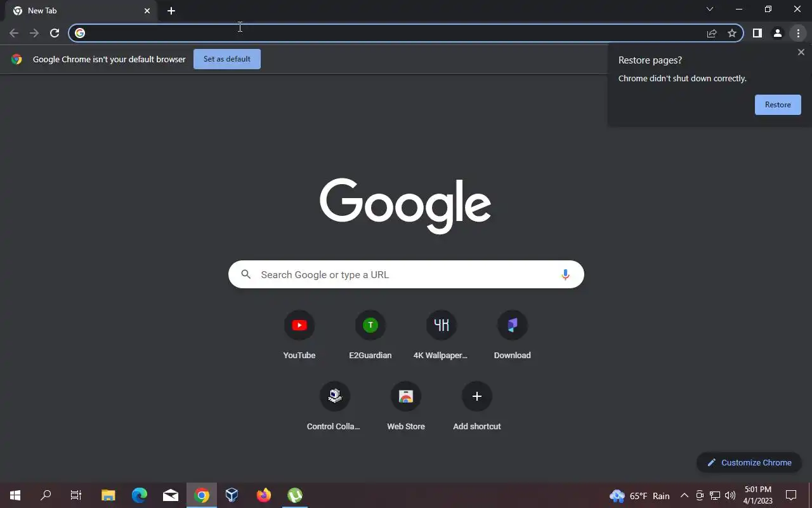812x508 pixels.
Task: Open VirtualBox from taskbar
Action: click(232, 495)
